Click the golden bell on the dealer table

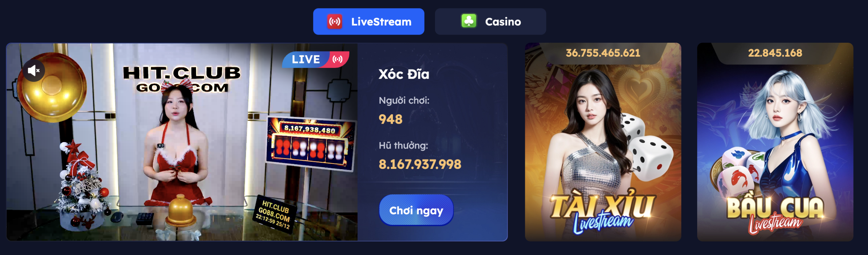(180, 211)
